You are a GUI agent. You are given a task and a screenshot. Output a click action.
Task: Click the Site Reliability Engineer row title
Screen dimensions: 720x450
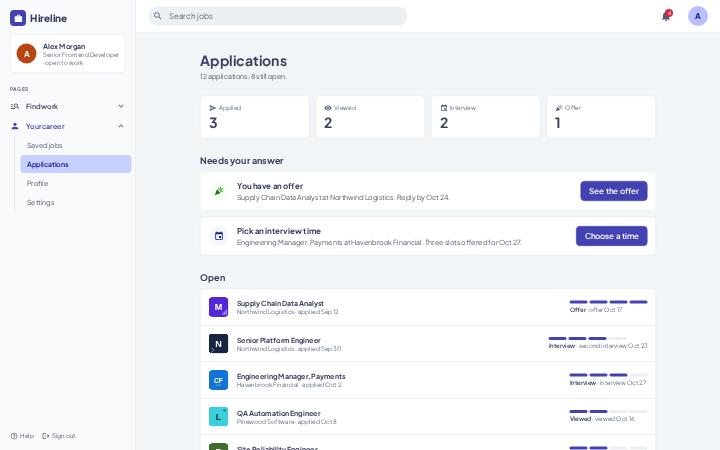277,448
